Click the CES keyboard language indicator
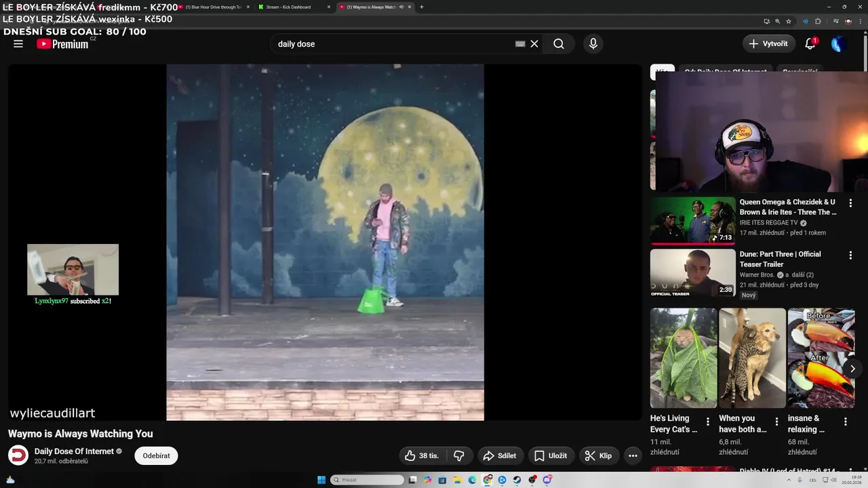Image resolution: width=868 pixels, height=488 pixels. (813, 480)
